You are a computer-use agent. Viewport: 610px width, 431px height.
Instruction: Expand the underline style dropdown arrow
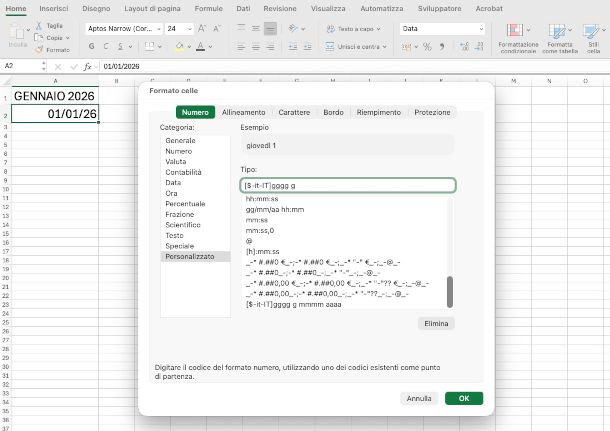(x=130, y=47)
